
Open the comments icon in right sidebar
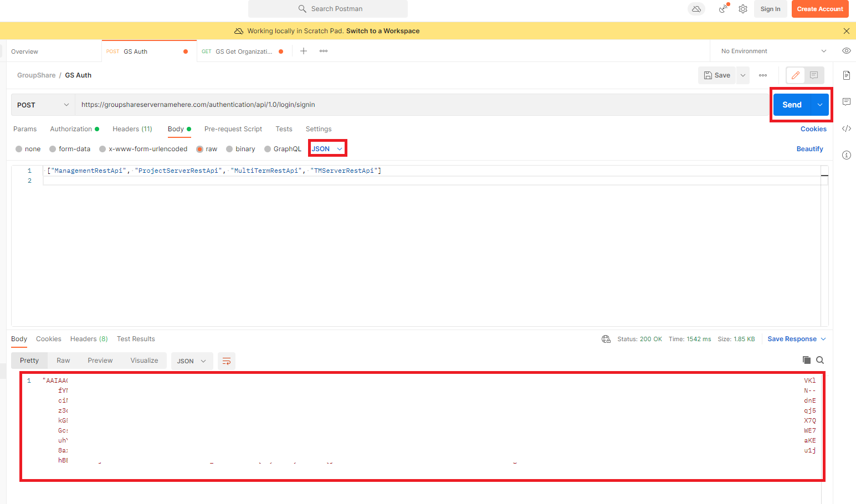(x=847, y=102)
